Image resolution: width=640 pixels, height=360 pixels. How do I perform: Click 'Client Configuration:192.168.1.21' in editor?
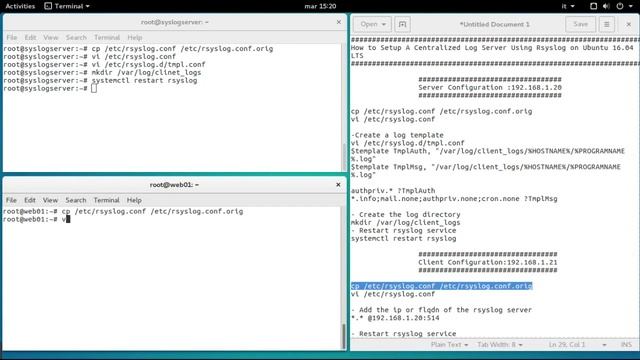click(487, 262)
